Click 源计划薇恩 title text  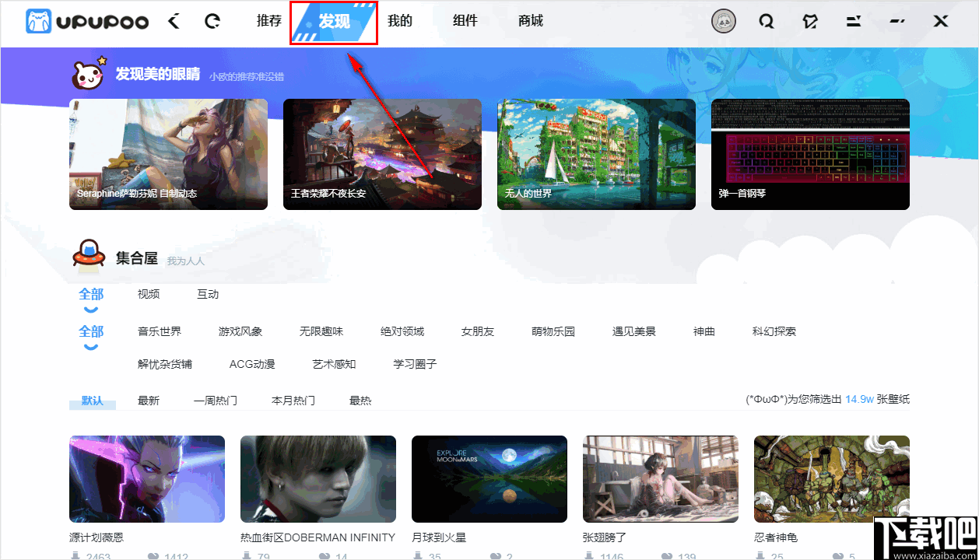[x=96, y=537]
